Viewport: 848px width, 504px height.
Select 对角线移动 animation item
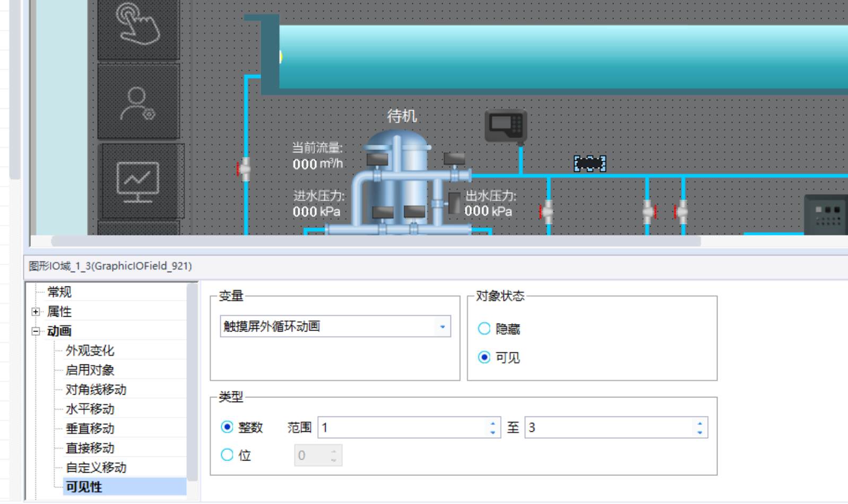(x=96, y=389)
